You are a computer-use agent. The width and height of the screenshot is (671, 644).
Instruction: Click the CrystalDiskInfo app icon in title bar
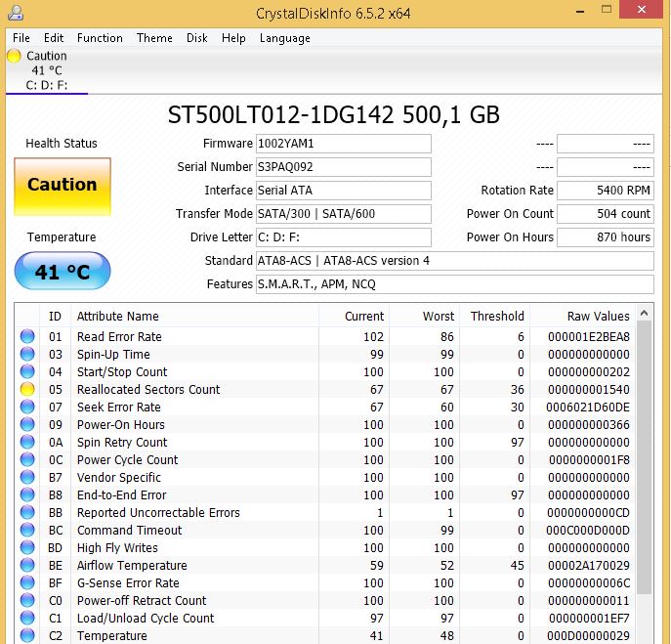tap(16, 13)
